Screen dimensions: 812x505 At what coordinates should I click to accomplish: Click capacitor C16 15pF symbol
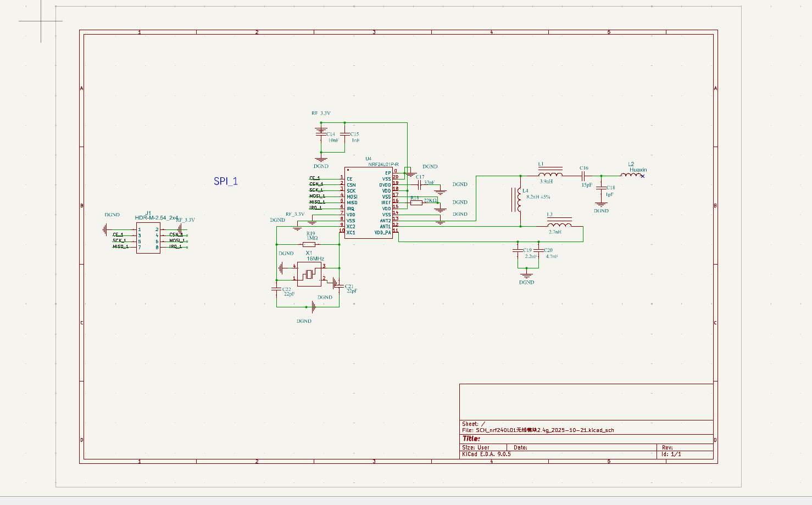click(x=585, y=176)
